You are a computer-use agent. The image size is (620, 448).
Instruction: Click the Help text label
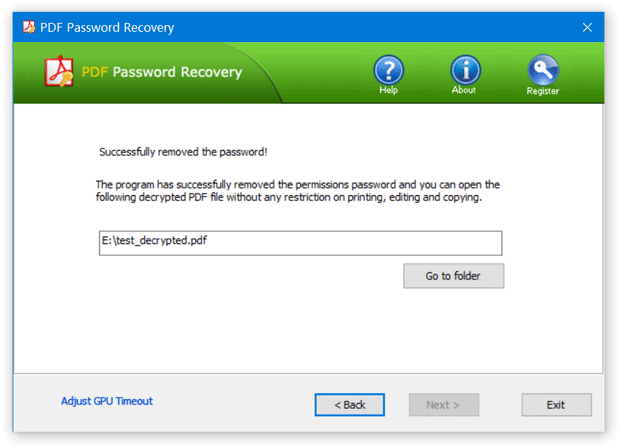[388, 91]
